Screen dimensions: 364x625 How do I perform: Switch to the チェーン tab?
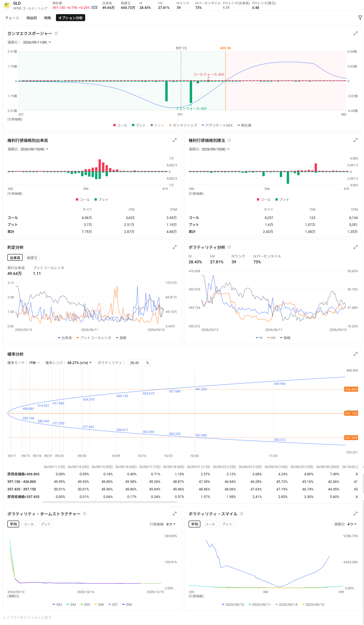(12, 18)
